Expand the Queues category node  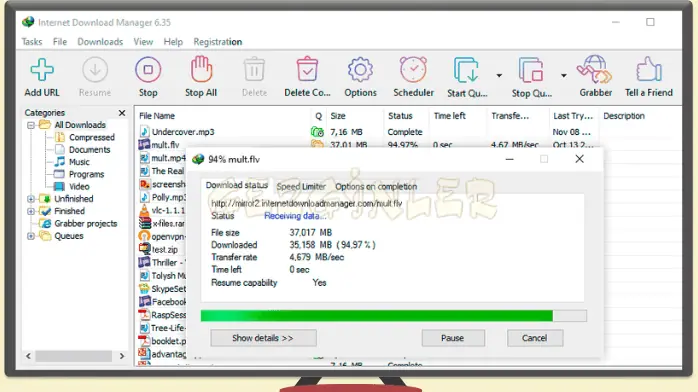(31, 236)
